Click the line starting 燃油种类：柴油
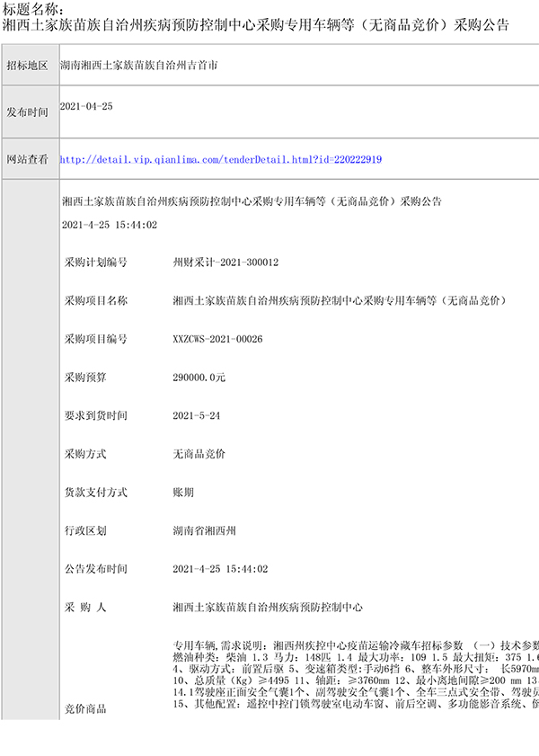This screenshot has height=756, width=539. pos(356,657)
